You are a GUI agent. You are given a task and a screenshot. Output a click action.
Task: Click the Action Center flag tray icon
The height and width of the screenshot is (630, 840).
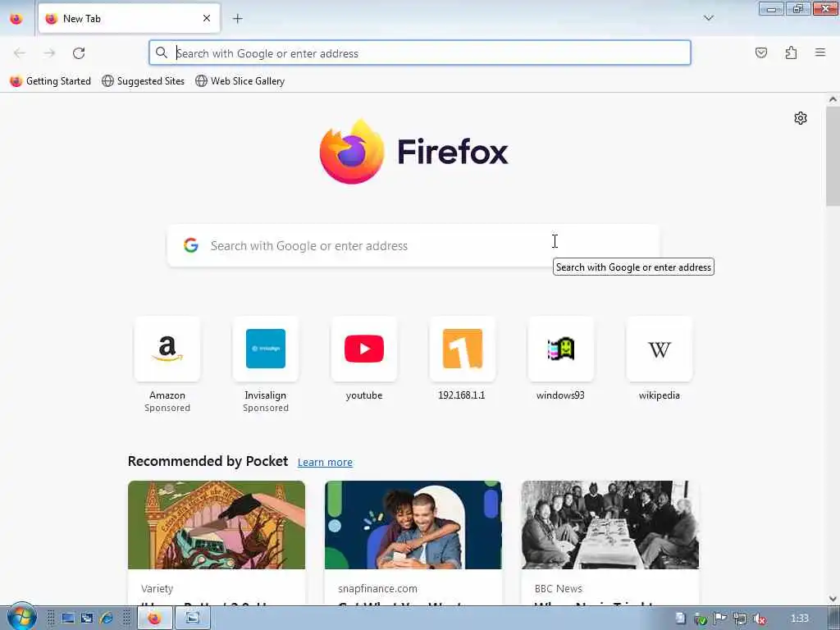(x=720, y=619)
